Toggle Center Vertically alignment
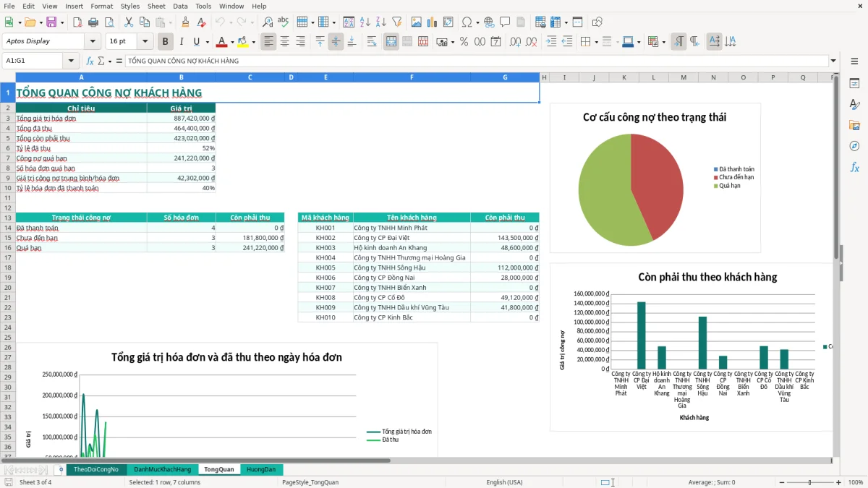The width and height of the screenshot is (868, 488). 336,42
